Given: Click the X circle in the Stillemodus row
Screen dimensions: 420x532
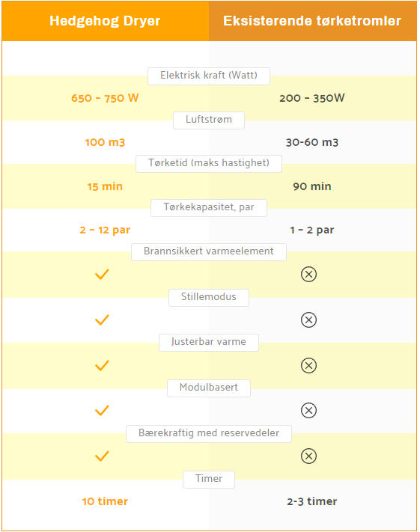Looking at the screenshot, I should pos(308,319).
